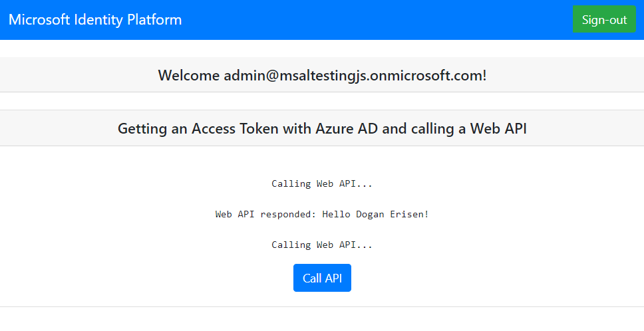Click the words Access Token in the heading
The image size is (644, 331).
click(x=235, y=129)
